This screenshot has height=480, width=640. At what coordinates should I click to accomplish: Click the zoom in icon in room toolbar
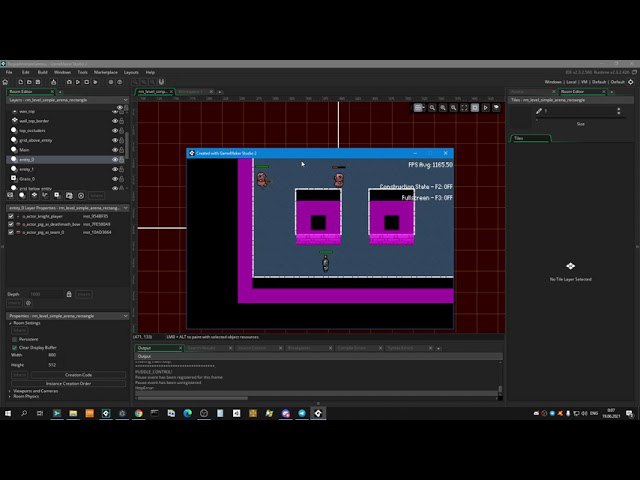453,108
